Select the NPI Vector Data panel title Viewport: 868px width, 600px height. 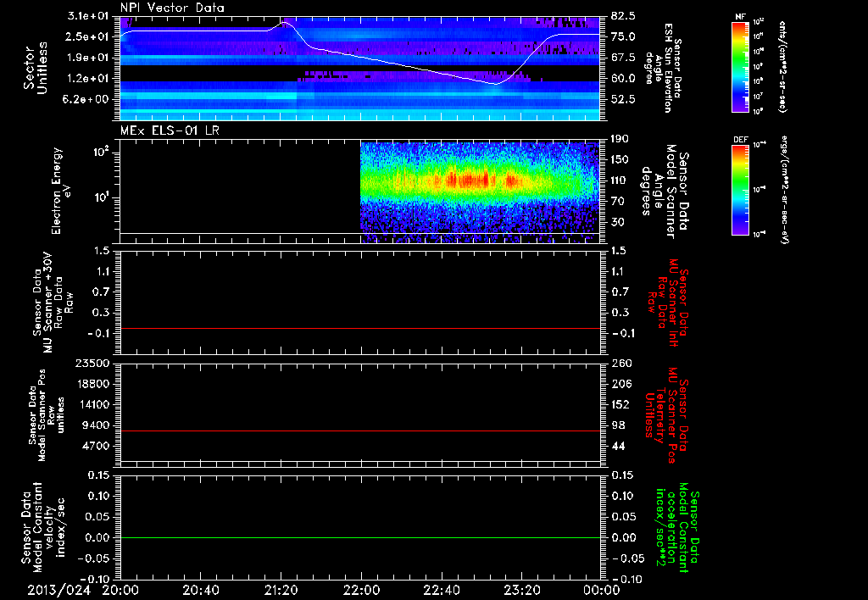(172, 8)
